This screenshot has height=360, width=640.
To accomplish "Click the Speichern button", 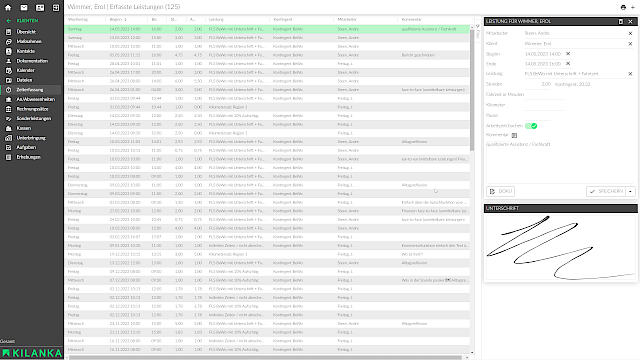I will pyautogui.click(x=606, y=191).
